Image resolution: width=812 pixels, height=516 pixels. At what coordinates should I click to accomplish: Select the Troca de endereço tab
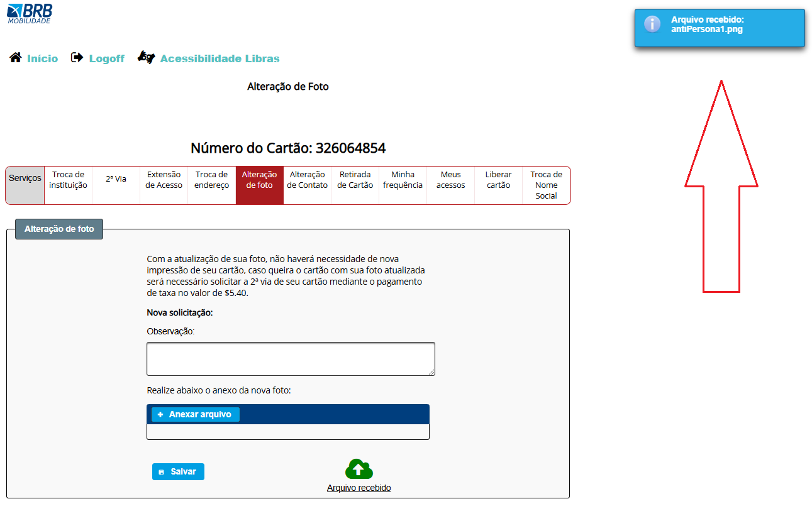[x=212, y=185]
